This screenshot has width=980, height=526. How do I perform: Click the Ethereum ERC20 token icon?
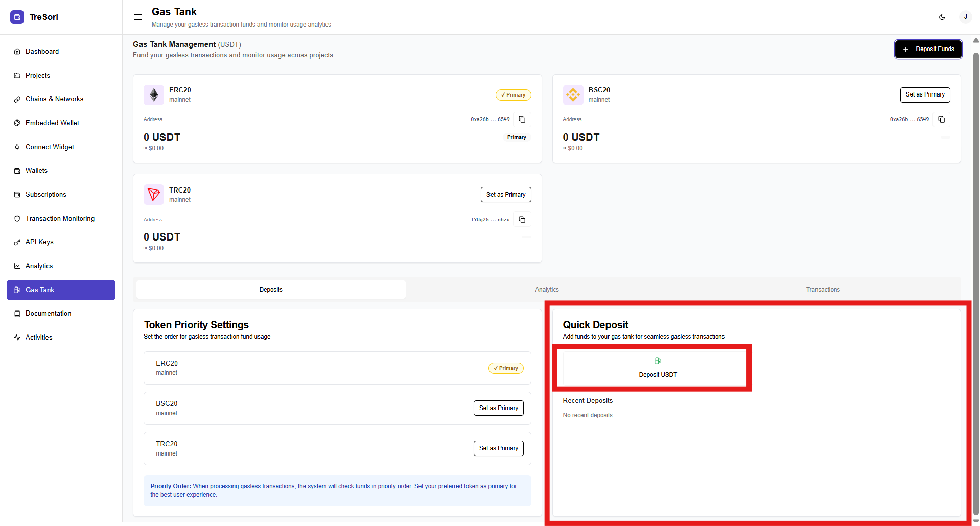coord(154,95)
